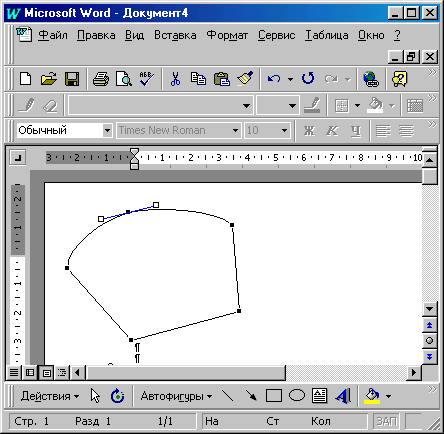
Task: Copy selection with the copy icon
Action: (x=198, y=79)
